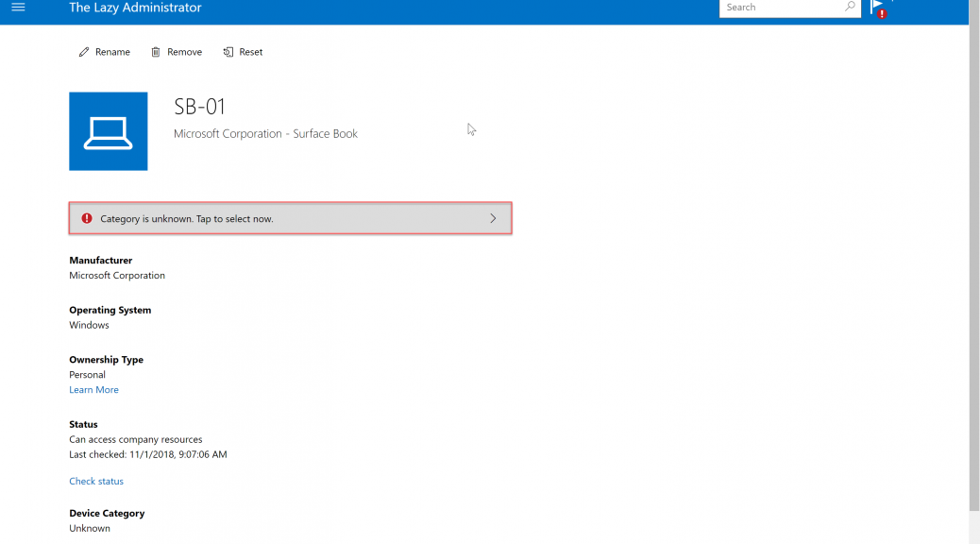Image resolution: width=980 pixels, height=544 pixels.
Task: Click the Device Category label
Action: [107, 514]
